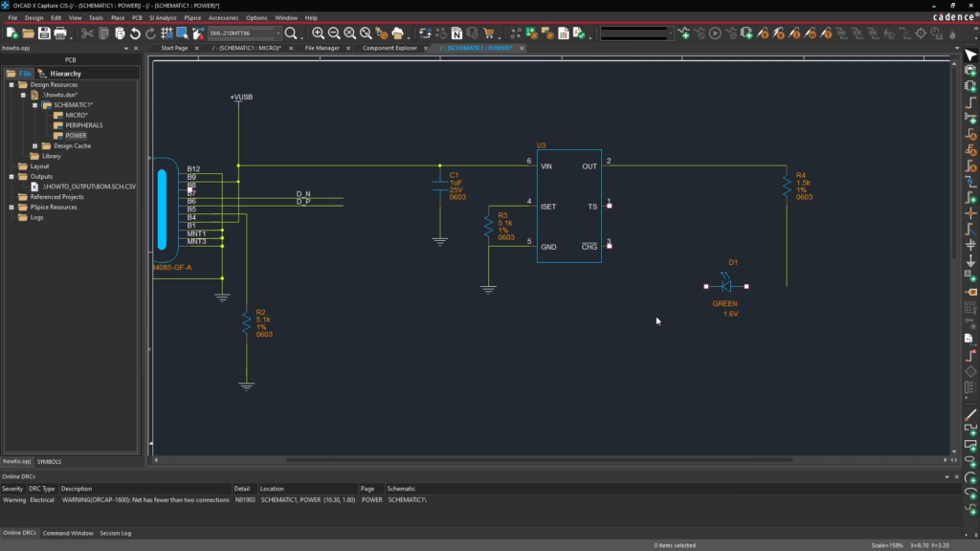
Task: Click the PSpice run simulation play icon
Action: point(715,33)
